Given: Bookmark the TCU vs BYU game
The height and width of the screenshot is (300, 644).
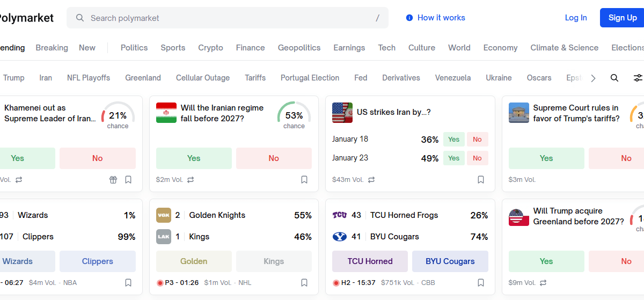Looking at the screenshot, I should tap(481, 282).
